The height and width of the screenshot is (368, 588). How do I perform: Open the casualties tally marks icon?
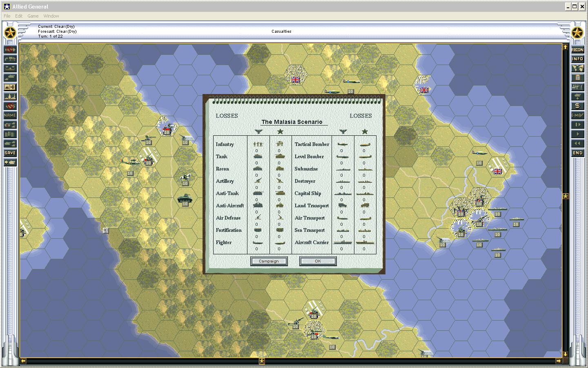577,87
